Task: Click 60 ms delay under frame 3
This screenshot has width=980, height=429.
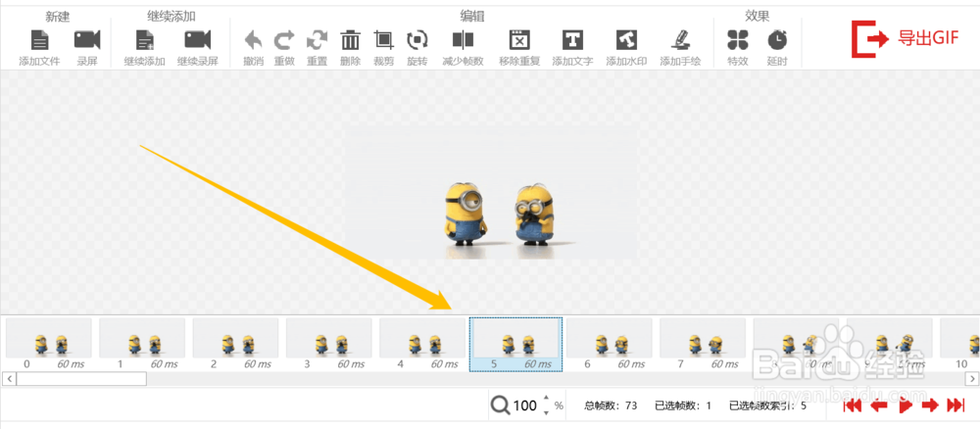Action: [351, 364]
